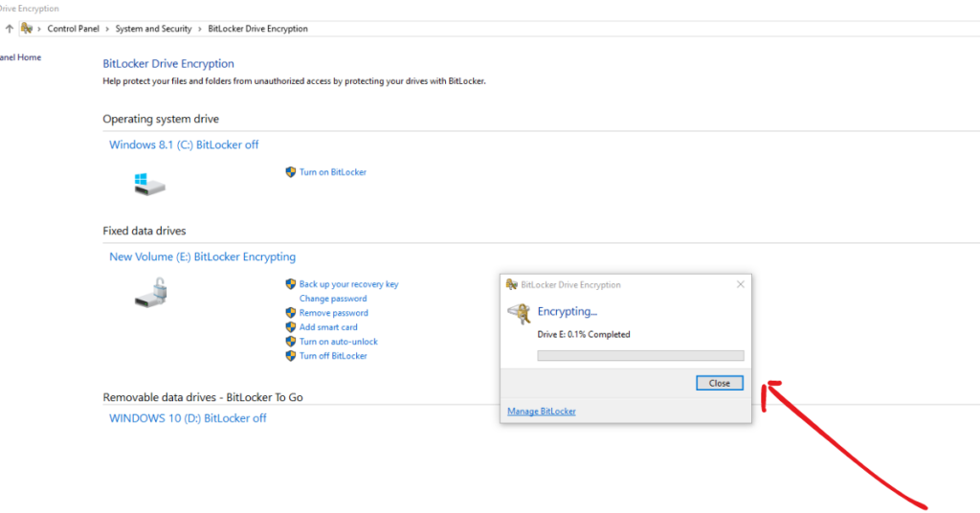The width and height of the screenshot is (980, 513).
Task: Open Manage BitLocker link in dialog
Action: pyautogui.click(x=542, y=412)
